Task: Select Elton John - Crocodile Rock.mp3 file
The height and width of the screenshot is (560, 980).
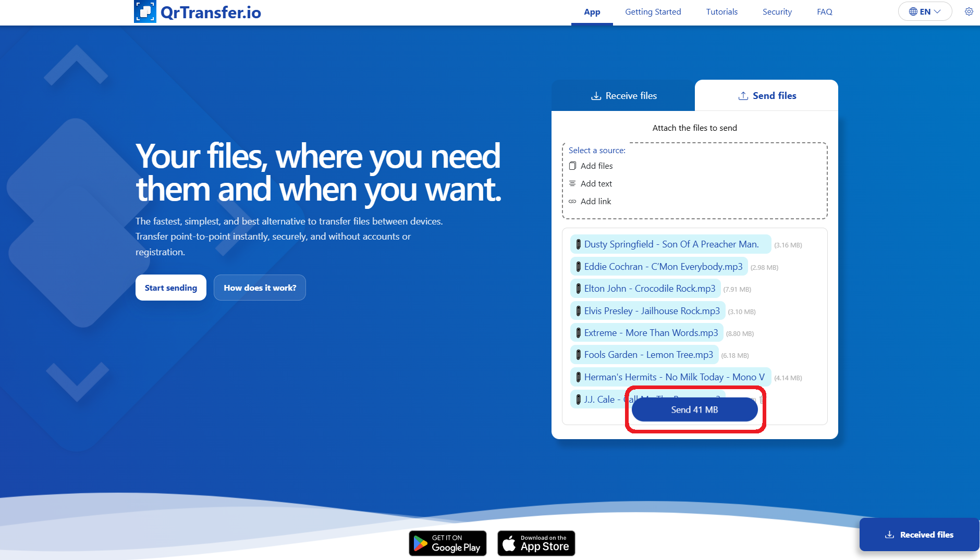Action: click(645, 289)
